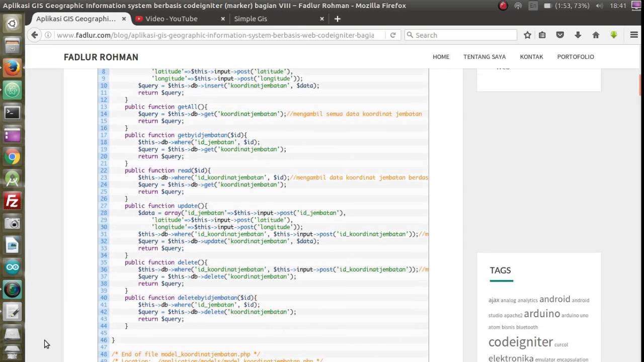Go to Firefox home page icon
The width and height of the screenshot is (644, 362).
[x=596, y=35]
